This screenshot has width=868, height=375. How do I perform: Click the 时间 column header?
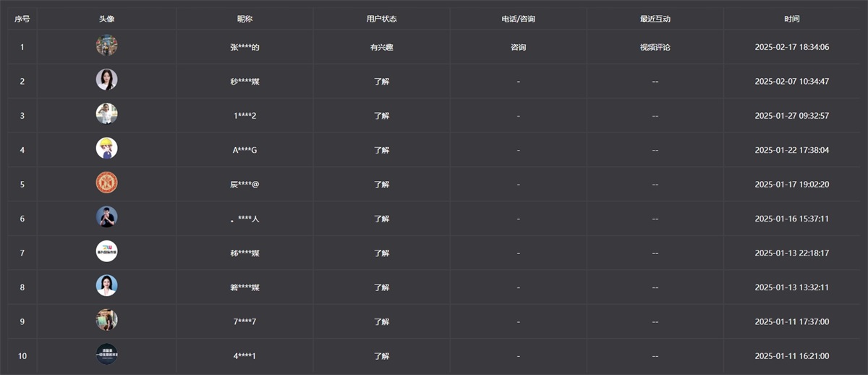click(791, 19)
